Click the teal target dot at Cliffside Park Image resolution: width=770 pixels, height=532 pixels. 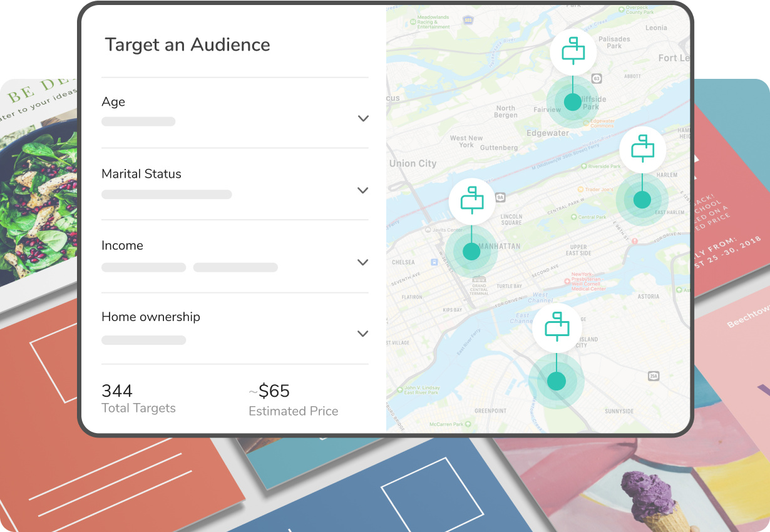tap(572, 102)
